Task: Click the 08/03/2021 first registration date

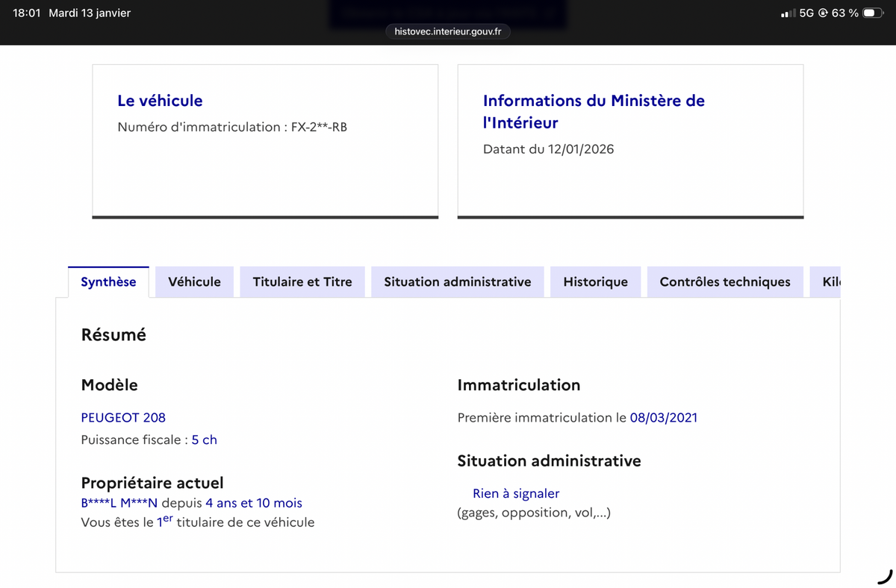Action: click(663, 418)
